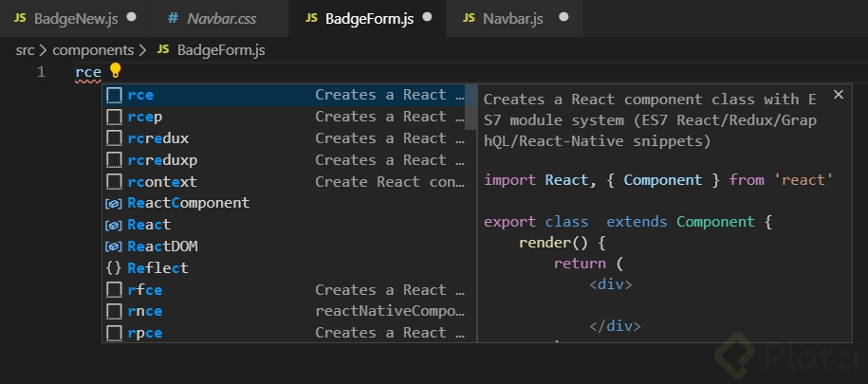Click the unsaved dot on BadgeForm.js tab

[x=427, y=18]
